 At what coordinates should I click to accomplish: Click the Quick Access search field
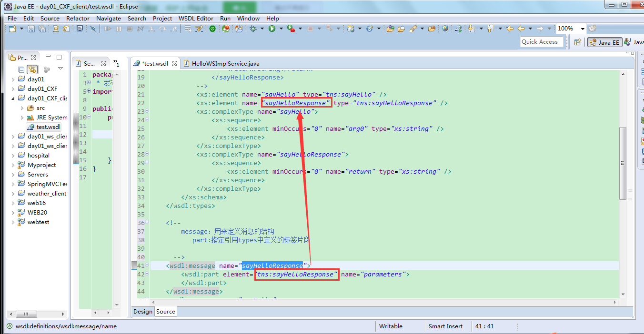(542, 42)
